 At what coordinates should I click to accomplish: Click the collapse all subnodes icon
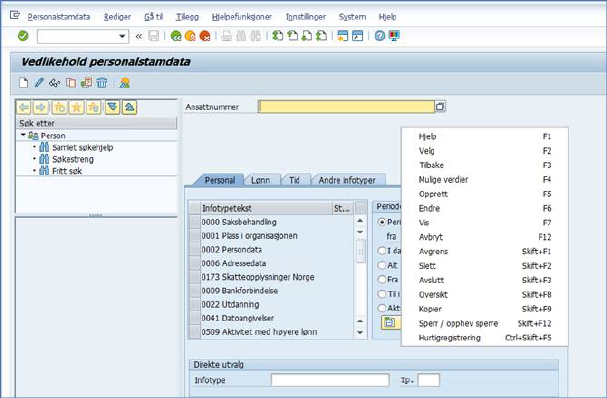click(129, 107)
